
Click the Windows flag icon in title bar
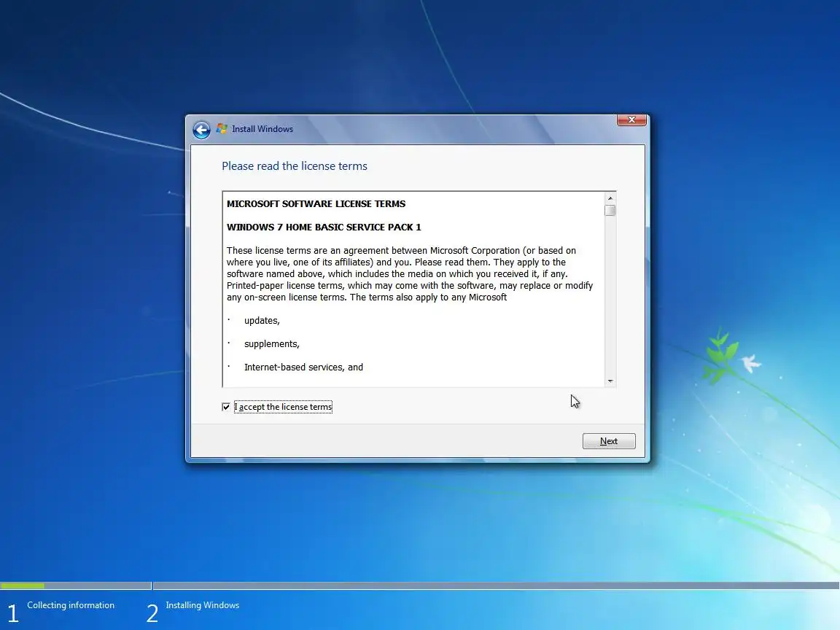tap(222, 128)
